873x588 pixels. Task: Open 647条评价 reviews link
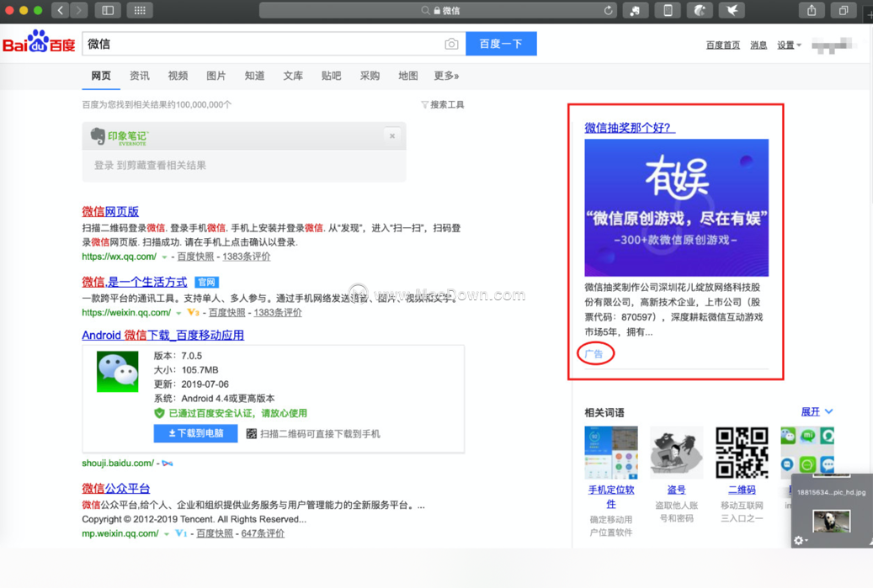(263, 533)
